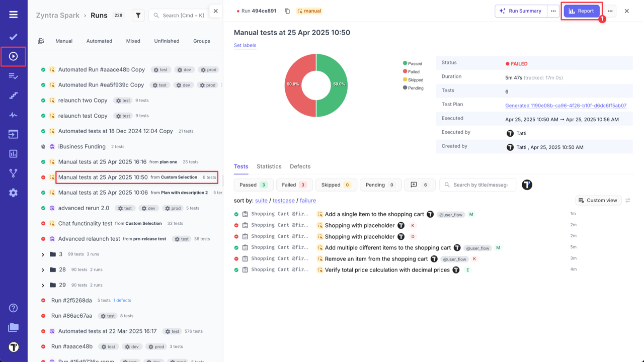Open the settings gear in the sidebar

click(13, 193)
